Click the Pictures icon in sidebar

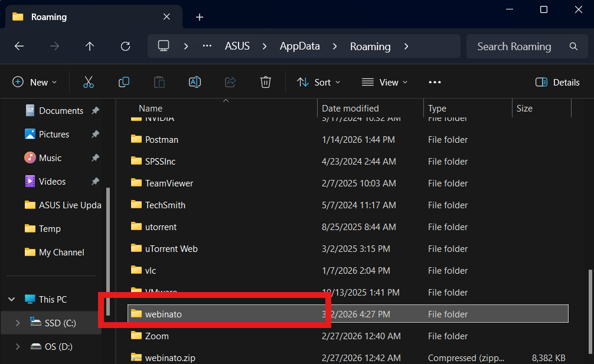click(x=30, y=134)
